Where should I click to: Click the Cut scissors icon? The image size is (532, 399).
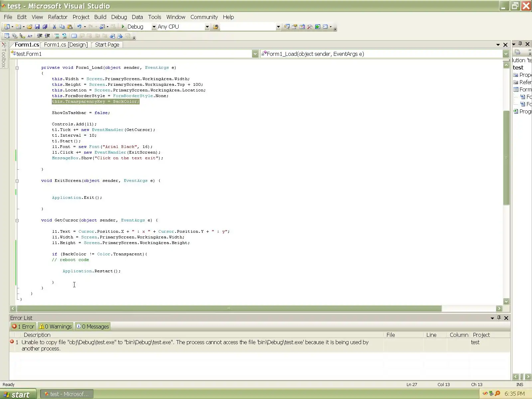coord(55,27)
